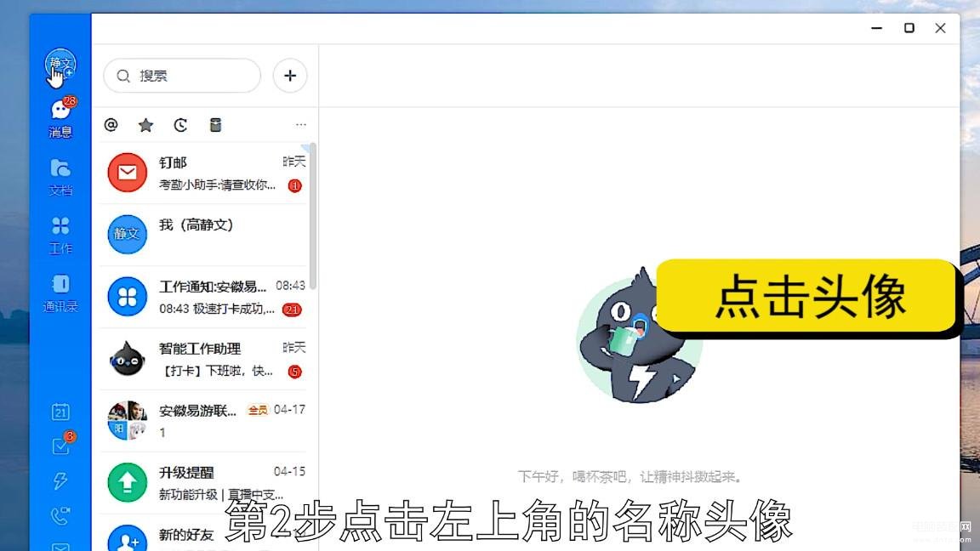Click the chat list vertical scrollbar
Image resolution: width=980 pixels, height=551 pixels.
point(312,215)
